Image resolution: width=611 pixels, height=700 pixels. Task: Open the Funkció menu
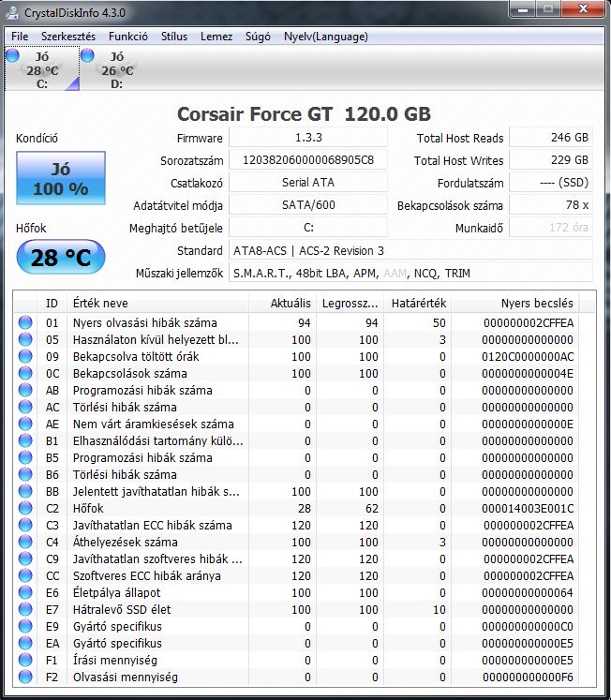[128, 37]
